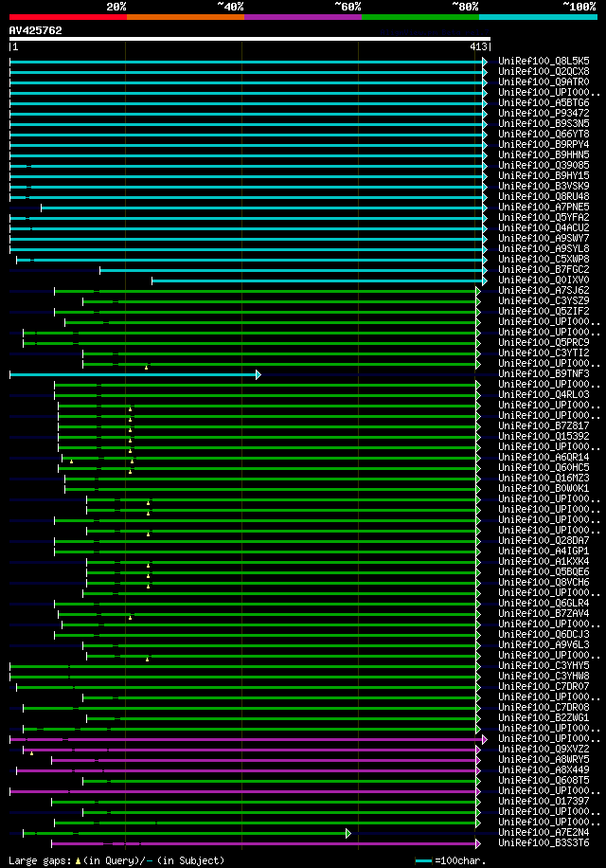Screen dimensions: 606x868
Task: Open hit UniRef100_C7DR08
Action: click(544, 708)
